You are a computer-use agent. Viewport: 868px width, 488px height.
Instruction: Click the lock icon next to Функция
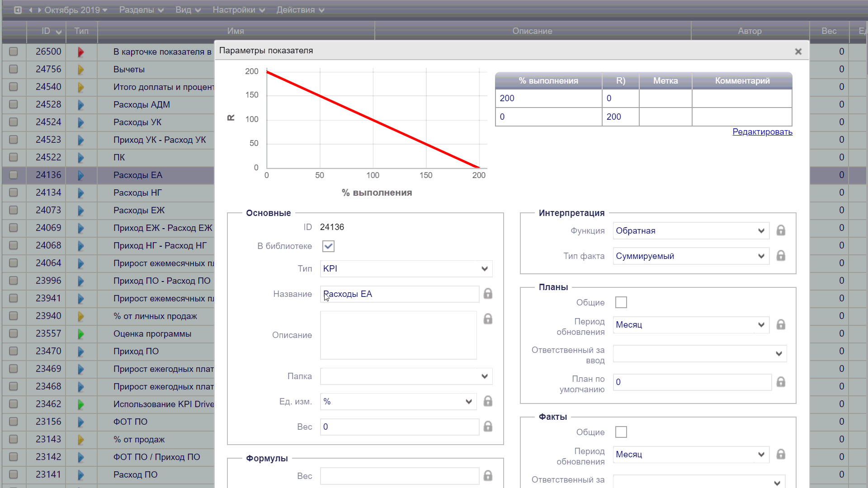point(781,230)
